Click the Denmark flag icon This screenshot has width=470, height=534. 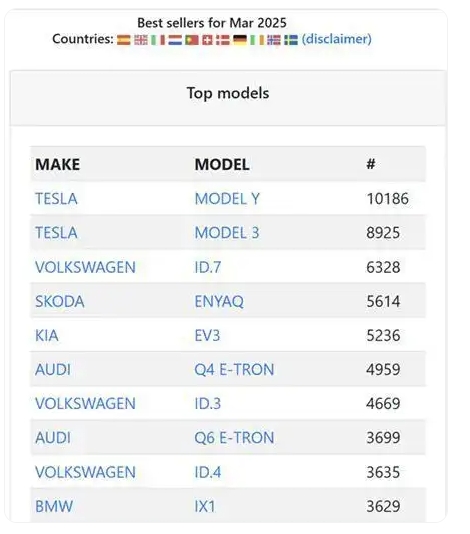click(223, 40)
